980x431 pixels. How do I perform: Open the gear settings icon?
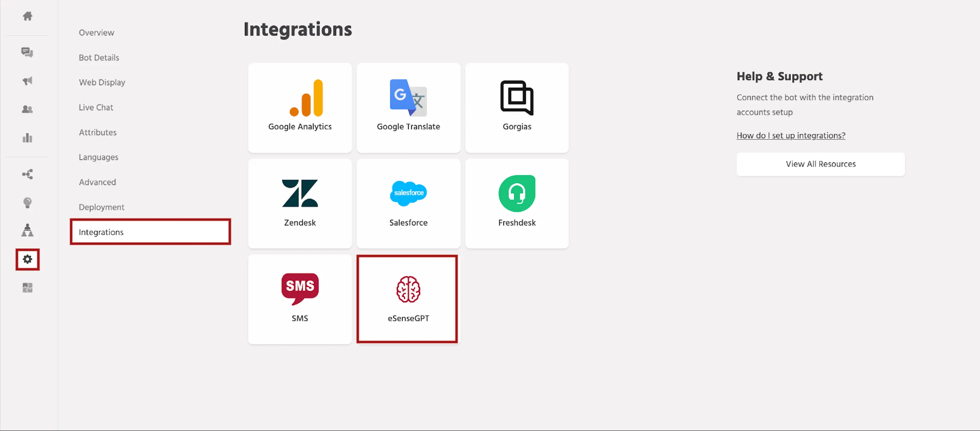(x=27, y=259)
